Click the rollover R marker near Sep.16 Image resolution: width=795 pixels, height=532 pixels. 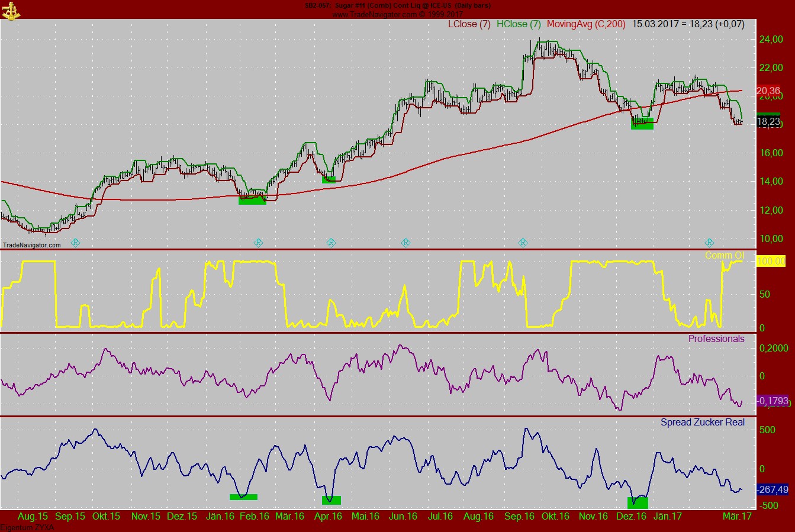523,243
